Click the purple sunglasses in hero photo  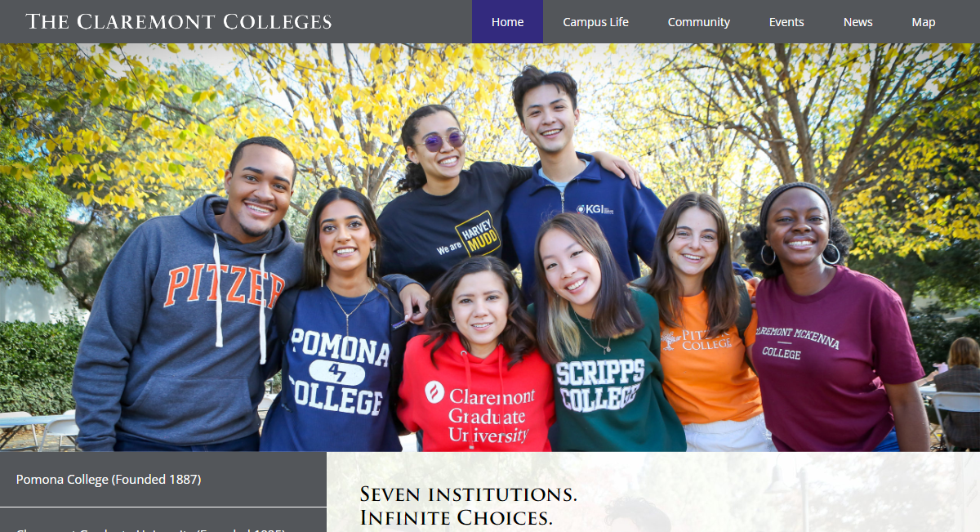(x=442, y=141)
